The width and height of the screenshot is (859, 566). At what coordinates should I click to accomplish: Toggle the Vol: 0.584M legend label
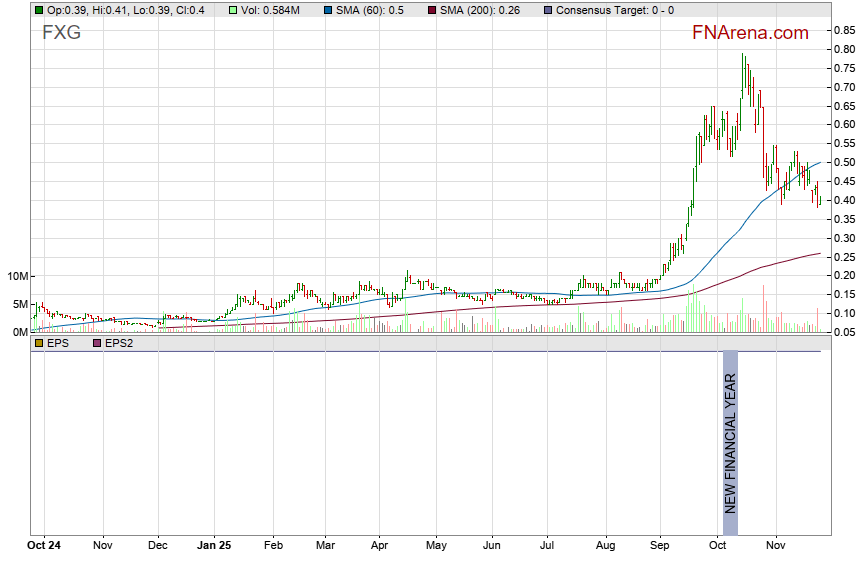(x=270, y=10)
